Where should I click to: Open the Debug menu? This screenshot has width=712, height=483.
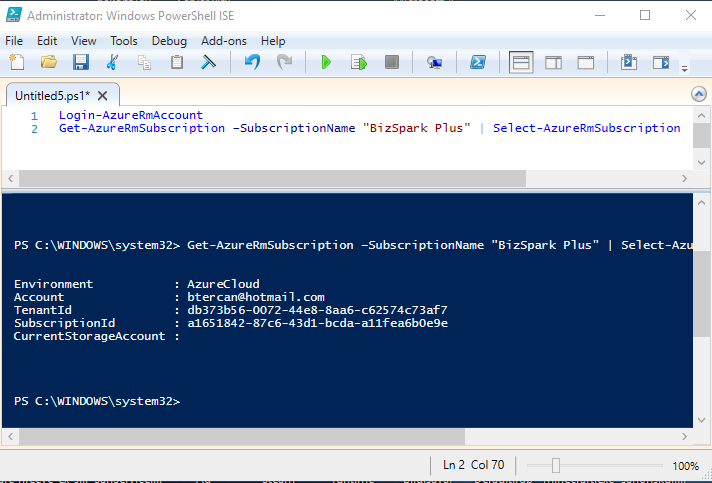coord(169,41)
